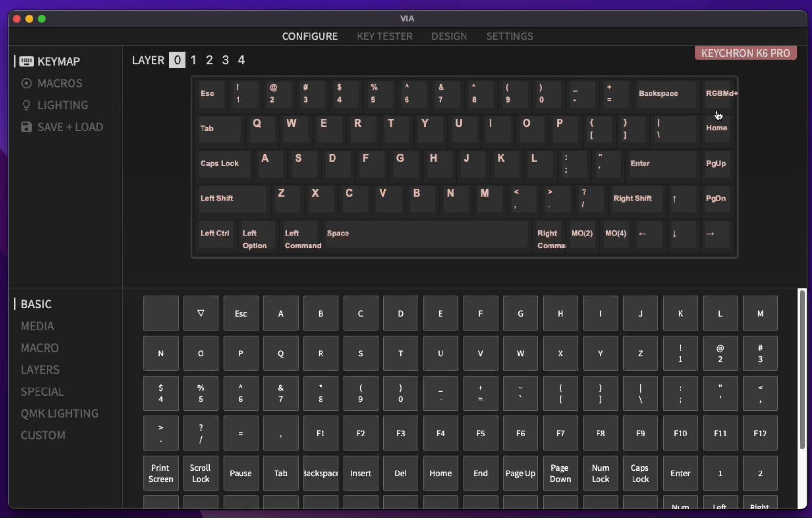Open the Basic keycode category
This screenshot has width=812, height=518.
36,304
